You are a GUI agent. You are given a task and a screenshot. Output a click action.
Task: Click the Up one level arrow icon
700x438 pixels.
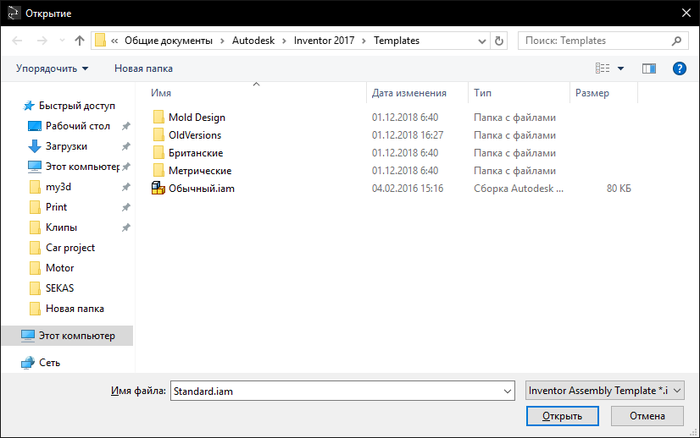79,41
